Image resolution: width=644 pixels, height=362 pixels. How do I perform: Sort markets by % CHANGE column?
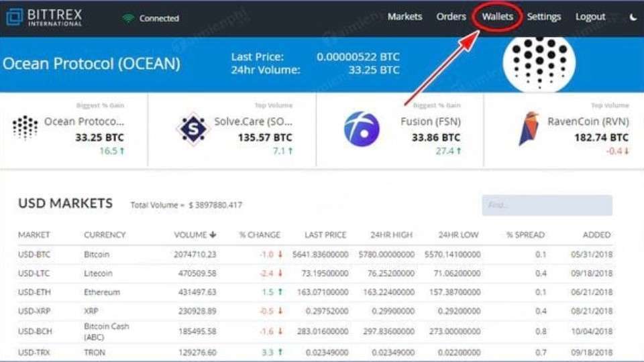click(x=260, y=235)
